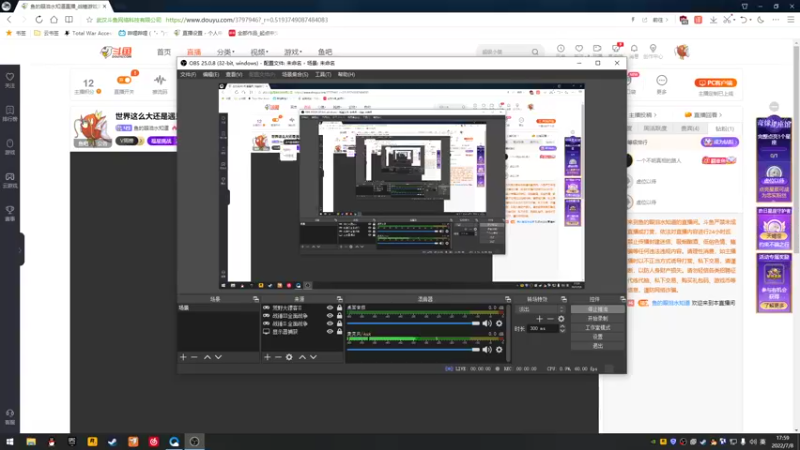Viewport: 800px width, 450px height.
Task: Toggle the 直播开关 switch on Douyu
Action: pos(124,80)
